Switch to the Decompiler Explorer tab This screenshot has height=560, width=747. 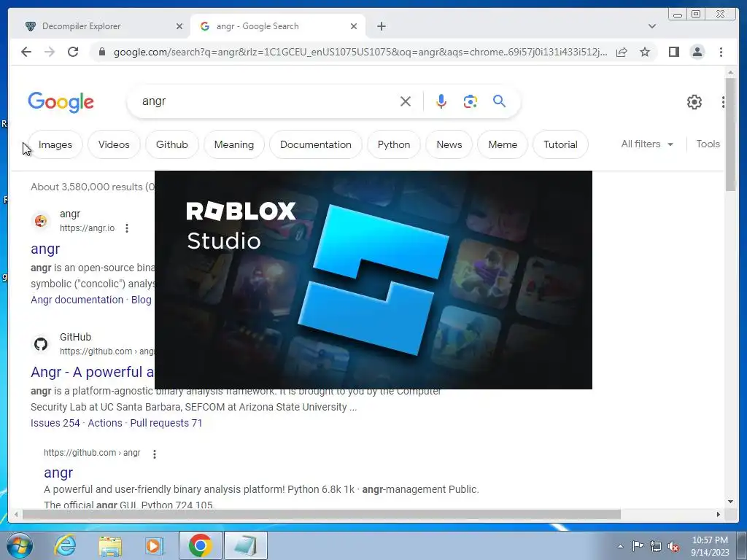click(x=99, y=26)
